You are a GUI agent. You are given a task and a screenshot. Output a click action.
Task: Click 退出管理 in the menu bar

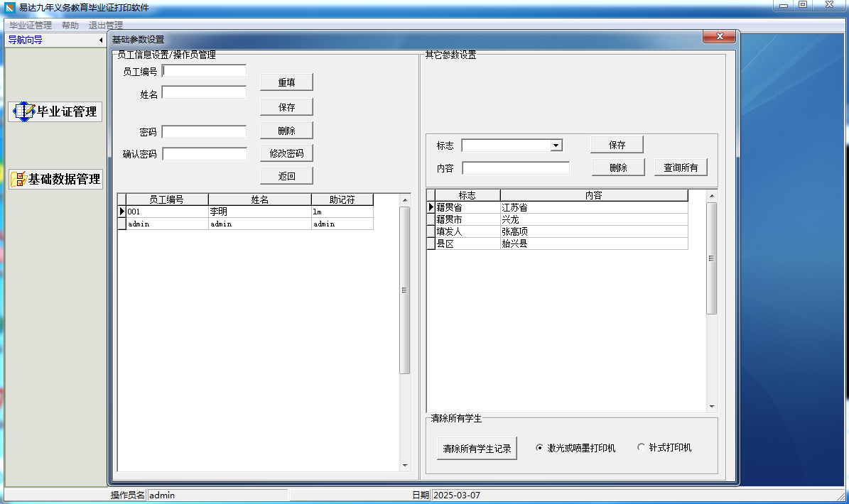click(104, 23)
